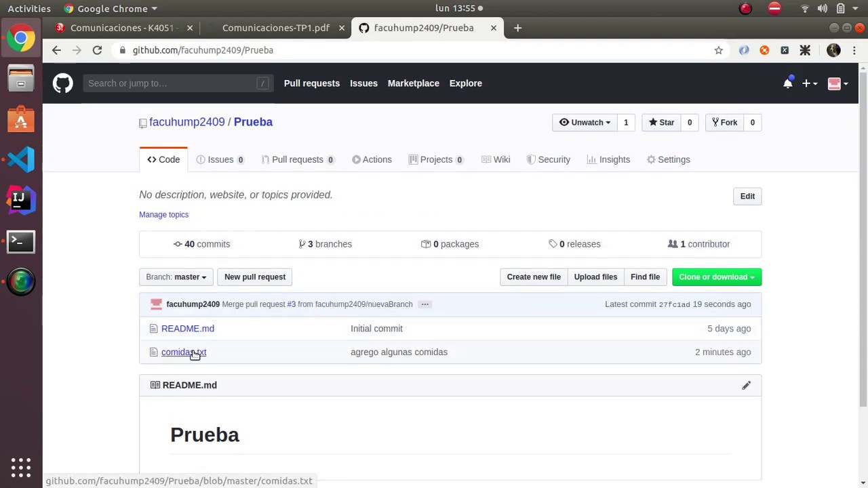Close the Comunicaciones - K4051 tab
Viewport: 868px width, 488px height.
(x=190, y=28)
